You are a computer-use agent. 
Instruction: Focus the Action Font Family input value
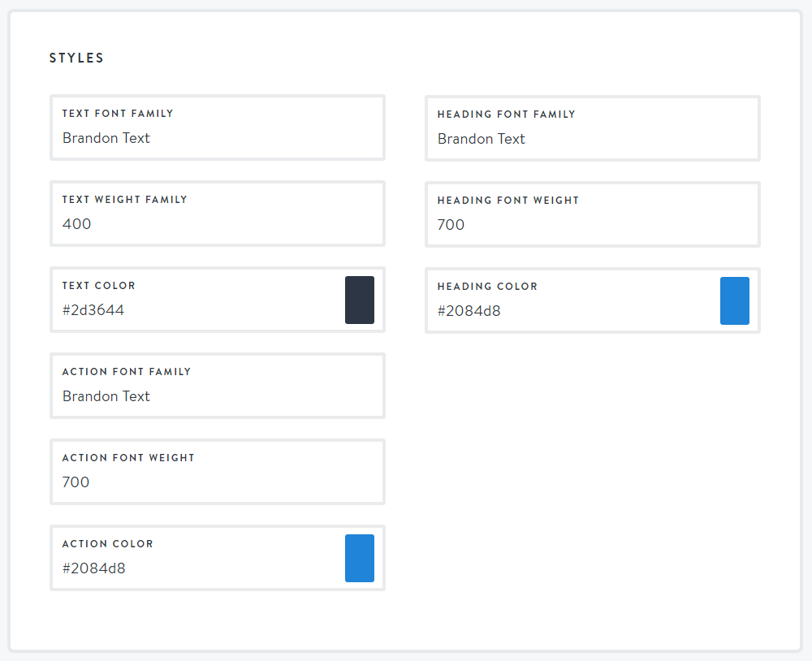coord(106,396)
